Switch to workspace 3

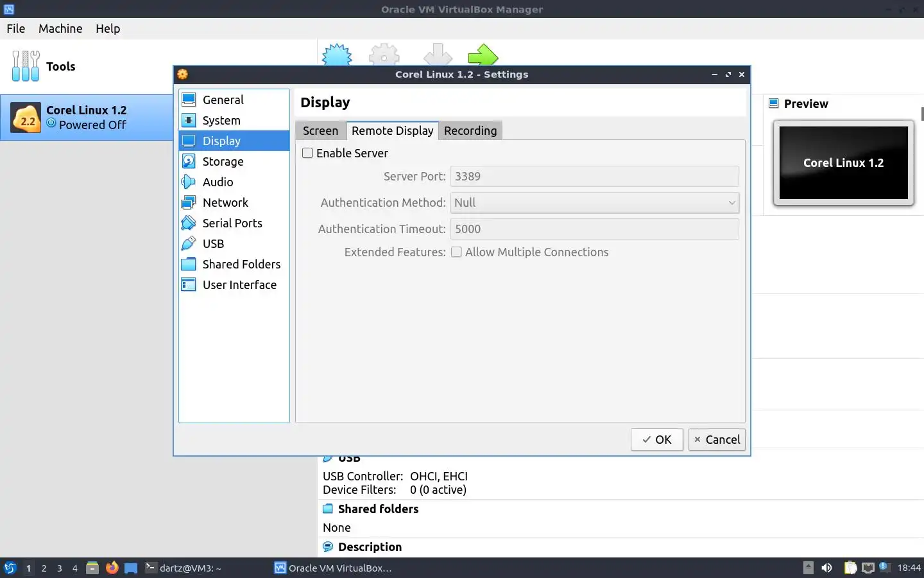click(x=59, y=568)
